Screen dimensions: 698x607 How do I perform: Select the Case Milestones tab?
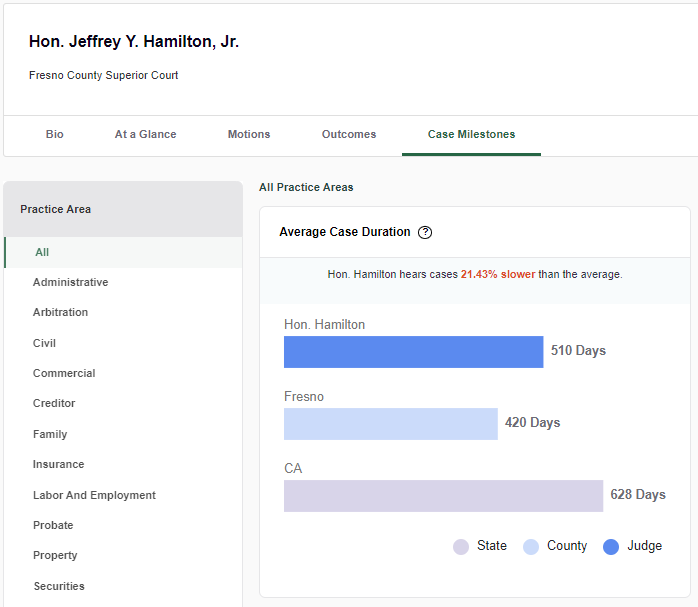[x=471, y=134]
